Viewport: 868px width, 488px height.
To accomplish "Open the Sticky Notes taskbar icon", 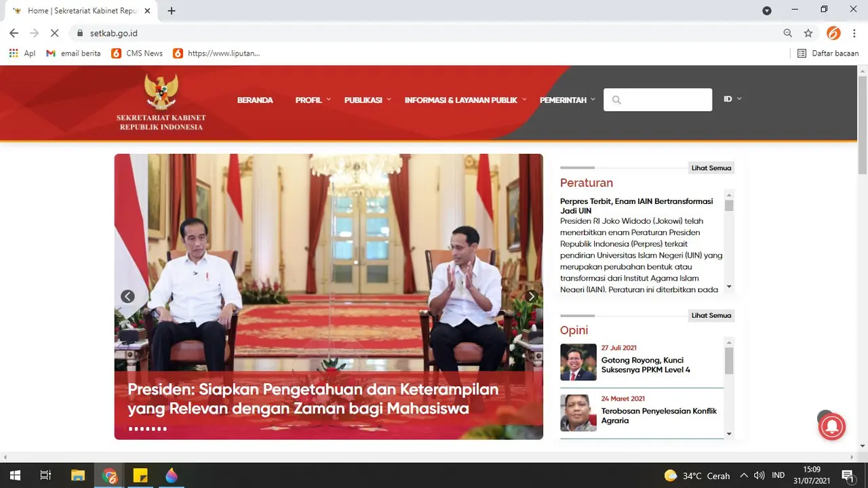I will [x=140, y=475].
